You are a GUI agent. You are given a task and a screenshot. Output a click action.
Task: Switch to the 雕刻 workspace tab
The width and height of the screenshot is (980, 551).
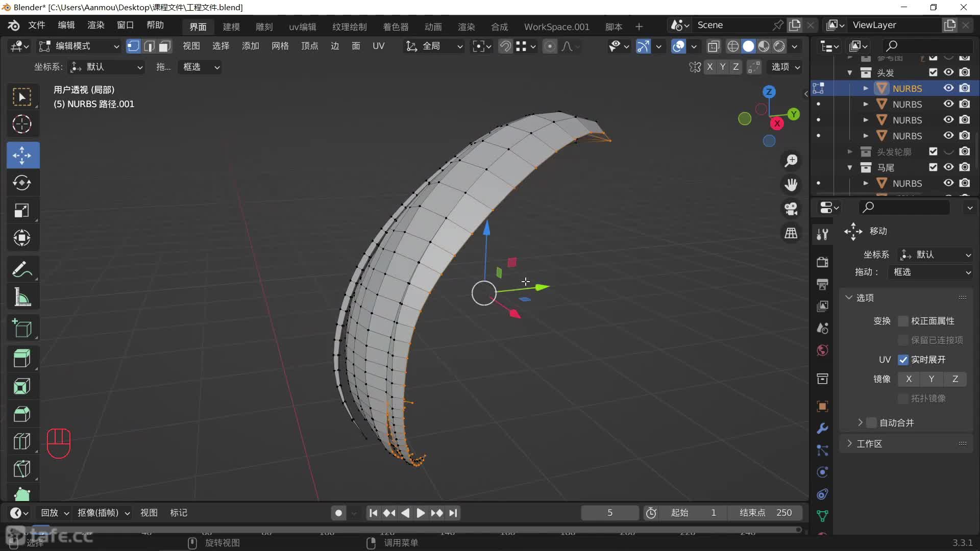tap(264, 27)
